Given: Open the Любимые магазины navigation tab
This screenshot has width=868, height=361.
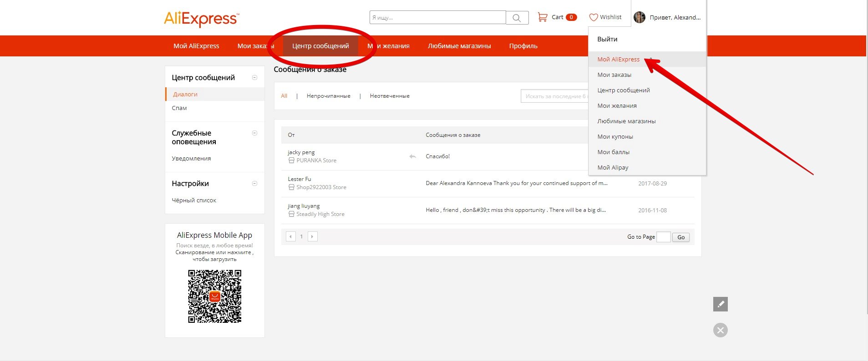Looking at the screenshot, I should click(459, 46).
